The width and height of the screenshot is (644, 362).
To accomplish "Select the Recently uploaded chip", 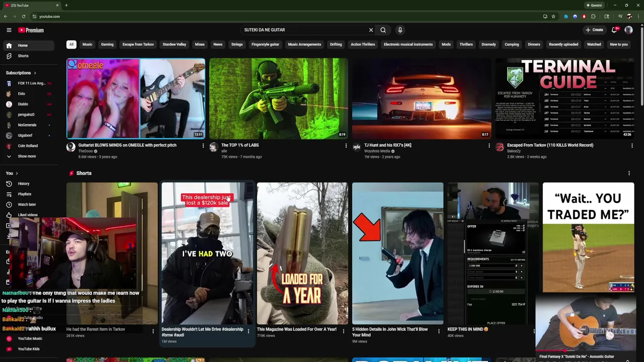I will tap(563, 44).
